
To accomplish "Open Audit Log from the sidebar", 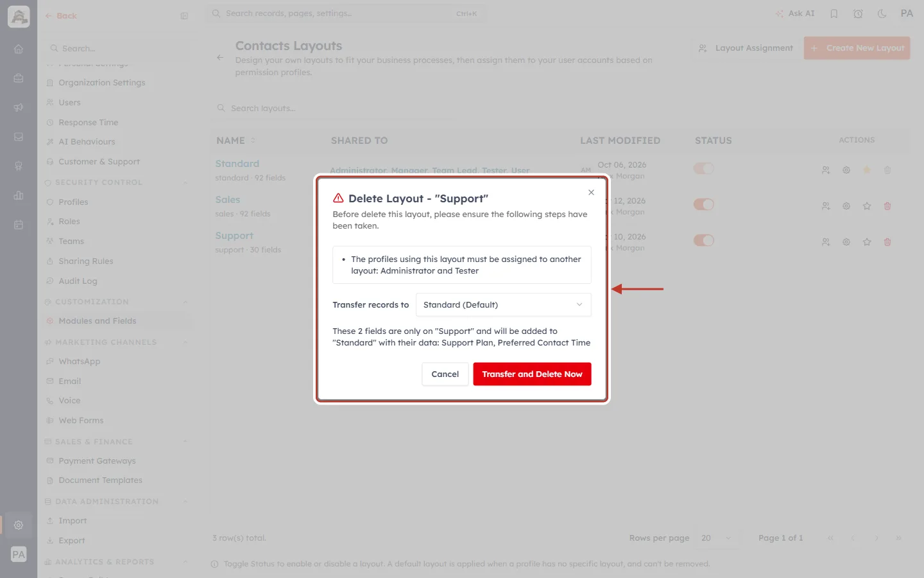I will (x=78, y=281).
